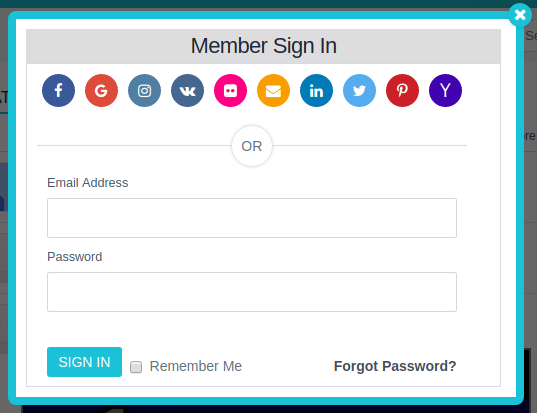Log in using the VK icon
The image size is (537, 413).
(187, 90)
